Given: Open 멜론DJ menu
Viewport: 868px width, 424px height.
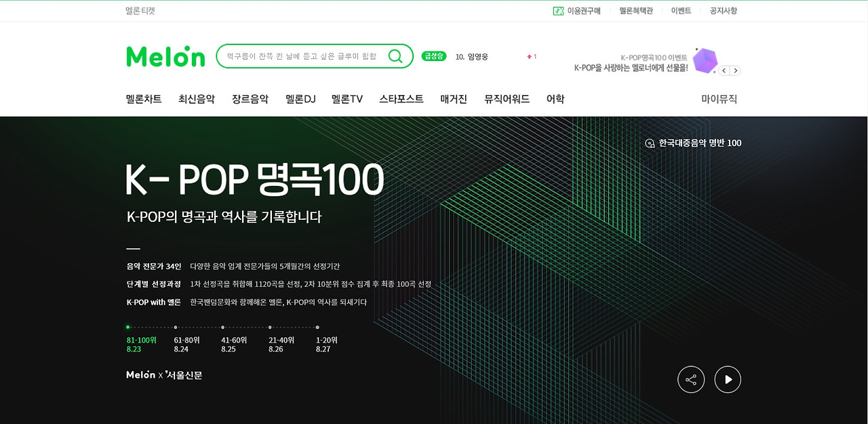Looking at the screenshot, I should coord(300,99).
